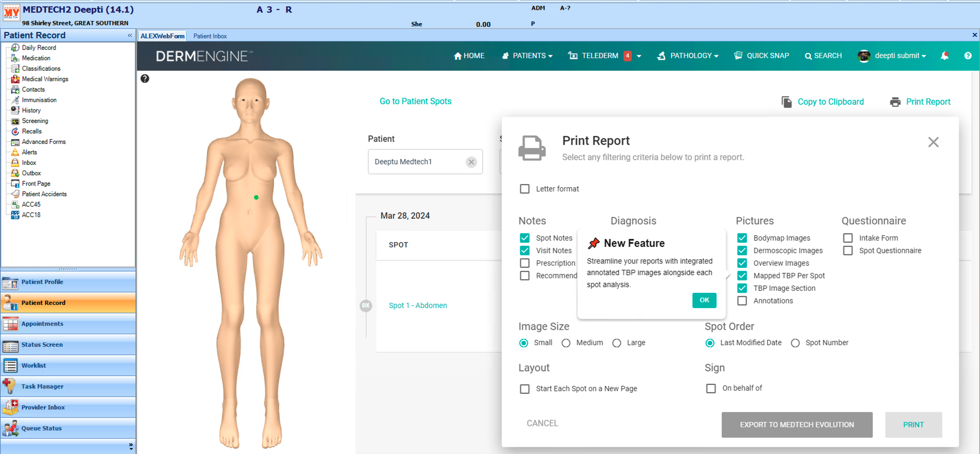The height and width of the screenshot is (454, 980).
Task: Select the Large image size option
Action: (x=617, y=343)
